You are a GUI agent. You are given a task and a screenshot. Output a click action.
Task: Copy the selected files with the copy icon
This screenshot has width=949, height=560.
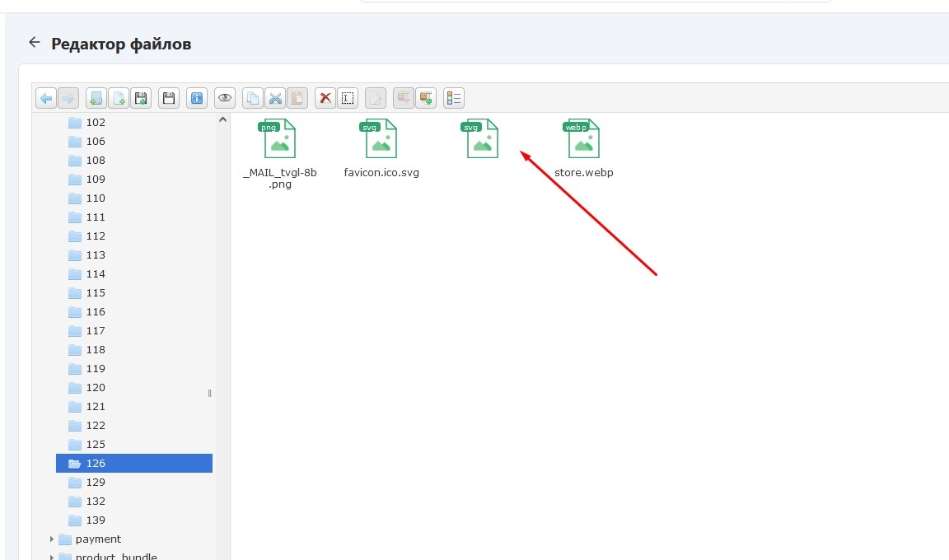click(x=253, y=98)
